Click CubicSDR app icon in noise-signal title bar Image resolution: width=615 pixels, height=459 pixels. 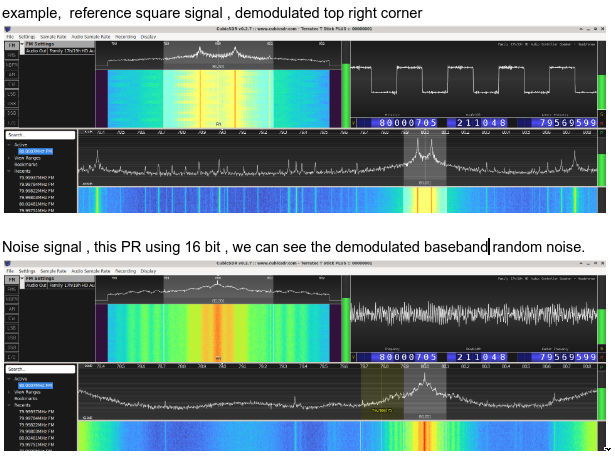[7, 263]
